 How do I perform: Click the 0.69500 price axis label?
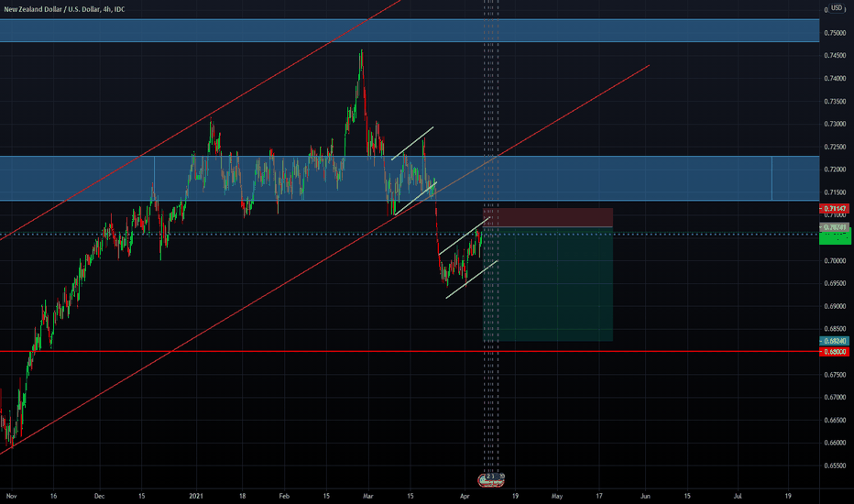tap(835, 283)
